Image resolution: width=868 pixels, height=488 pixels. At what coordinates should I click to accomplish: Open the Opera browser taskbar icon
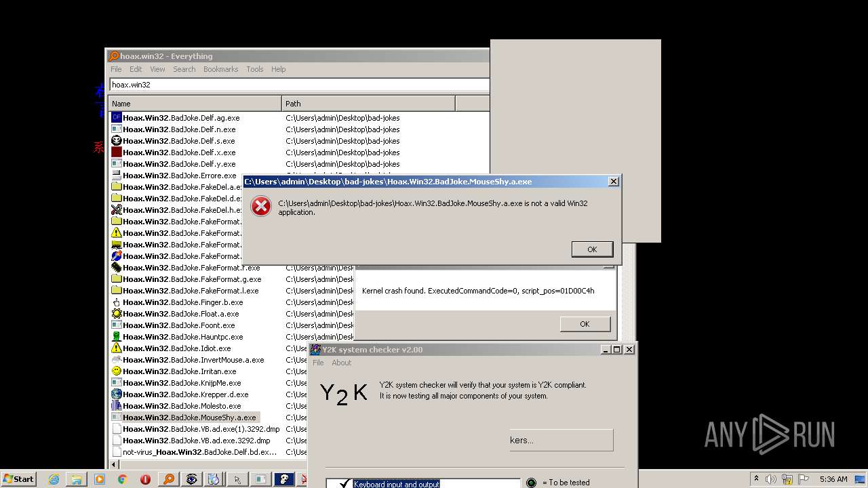pyautogui.click(x=145, y=479)
